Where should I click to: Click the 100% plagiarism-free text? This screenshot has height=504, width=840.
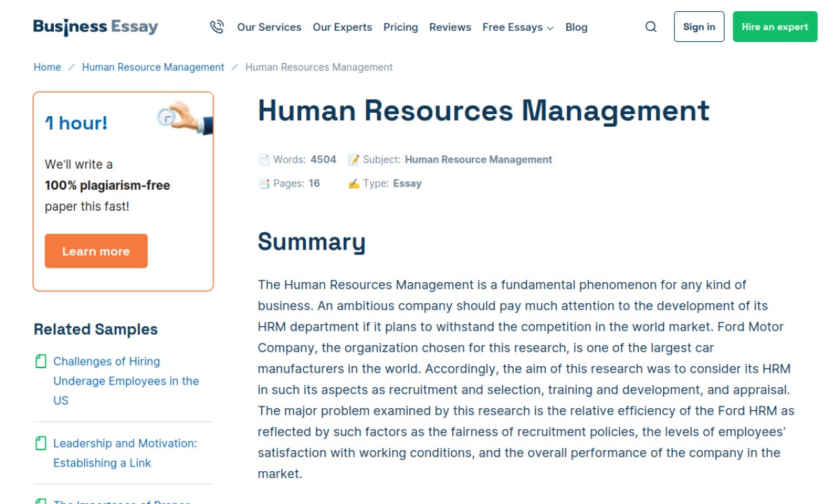pyautogui.click(x=108, y=185)
